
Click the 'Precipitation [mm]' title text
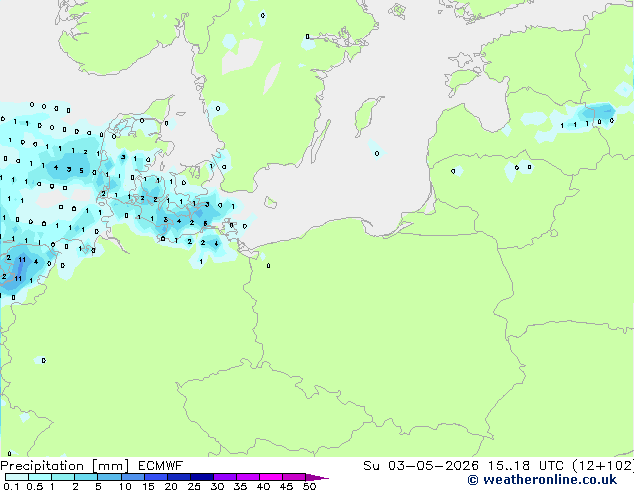(x=65, y=466)
